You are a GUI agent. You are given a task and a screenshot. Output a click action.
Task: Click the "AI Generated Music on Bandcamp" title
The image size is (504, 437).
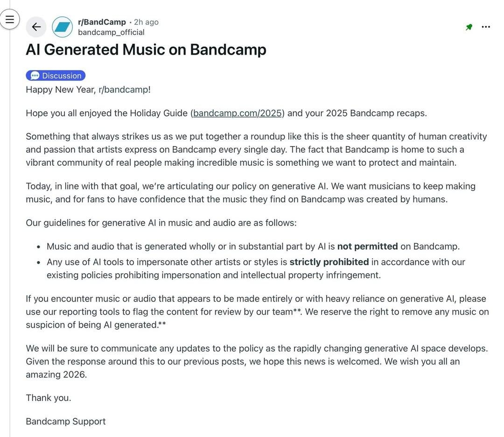pyautogui.click(x=146, y=49)
